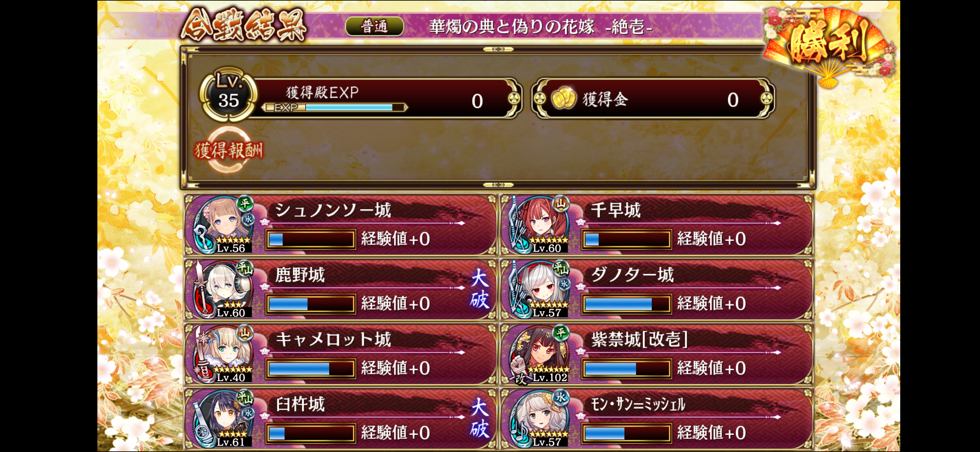Click the 大破 mark on 鹿野城 row

[x=479, y=289]
